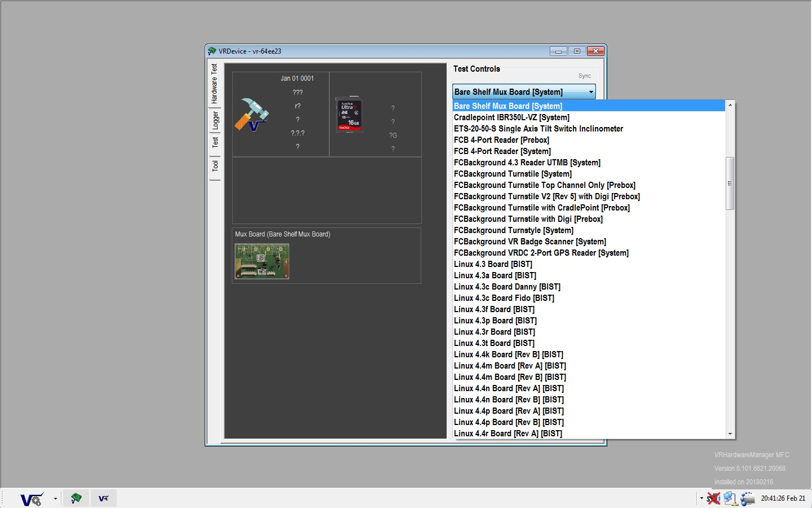Switch to the Hardware Test tab
Viewport: 812px width, 508px height.
tap(214, 84)
